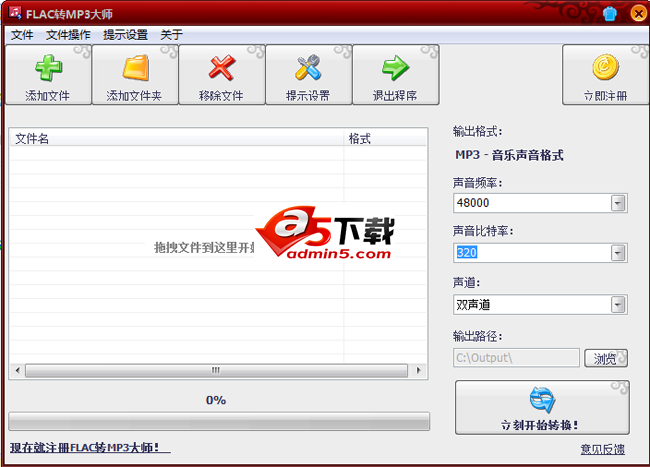The image size is (650, 467).
Task: Open the 意见反馈 feedback link
Action: [x=602, y=449]
